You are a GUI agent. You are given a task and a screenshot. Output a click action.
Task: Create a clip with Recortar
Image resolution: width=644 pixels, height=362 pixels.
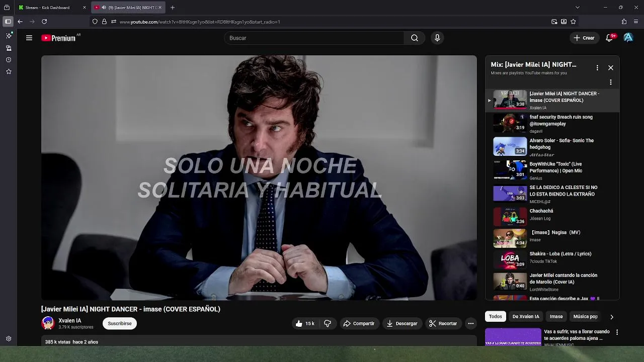tap(443, 323)
